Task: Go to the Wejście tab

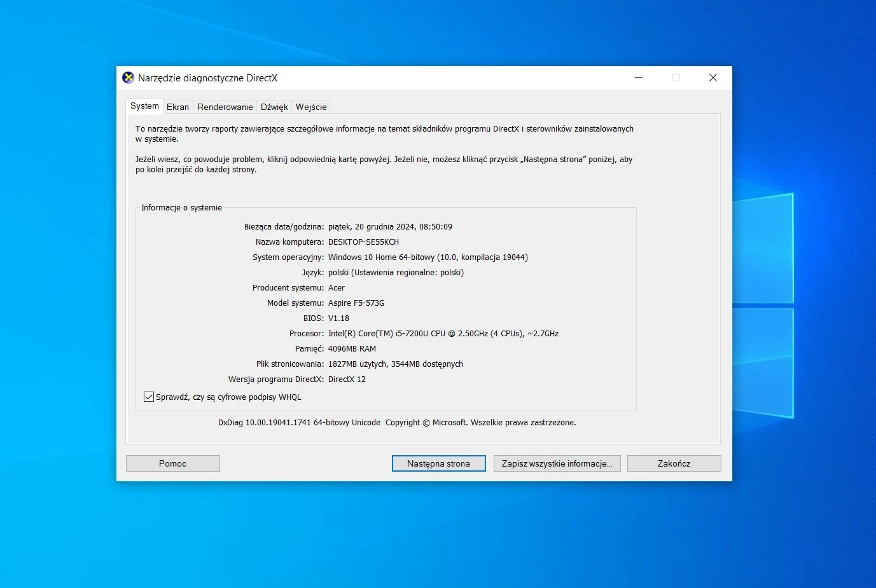Action: click(311, 107)
